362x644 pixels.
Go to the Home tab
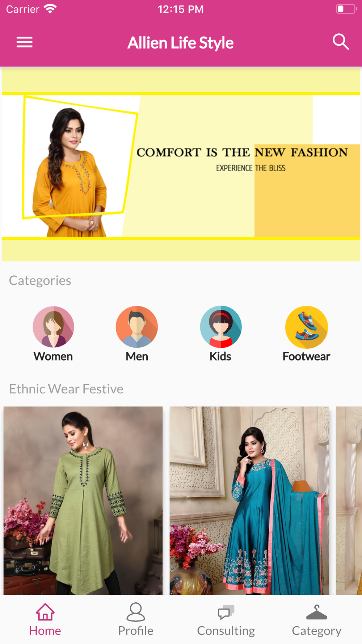click(x=45, y=619)
